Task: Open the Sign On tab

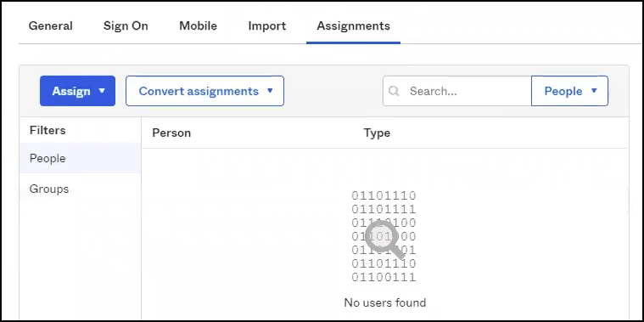Action: tap(126, 25)
